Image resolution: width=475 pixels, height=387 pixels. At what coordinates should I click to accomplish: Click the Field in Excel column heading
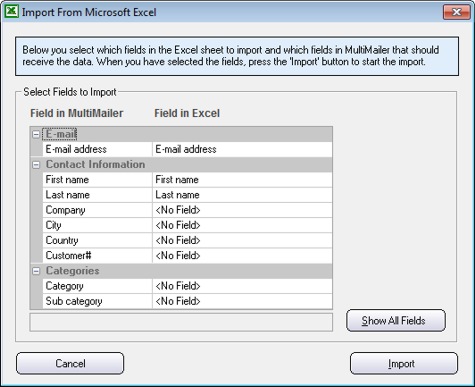coord(187,113)
